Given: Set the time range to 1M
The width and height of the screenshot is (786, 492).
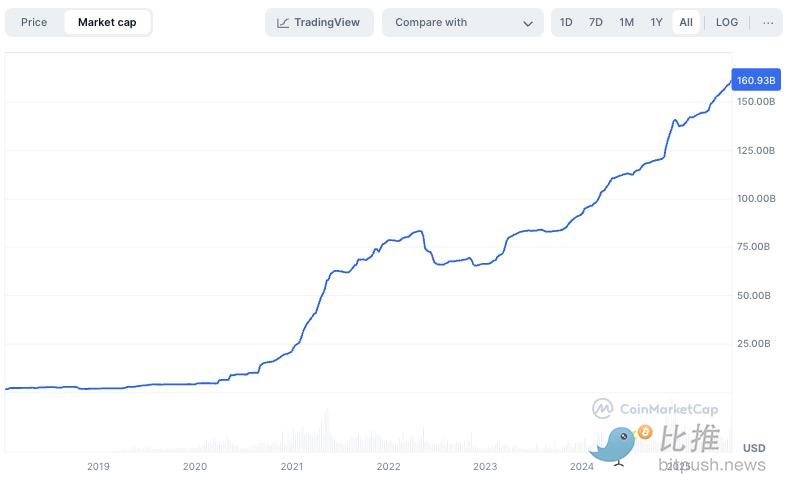Looking at the screenshot, I should (626, 22).
